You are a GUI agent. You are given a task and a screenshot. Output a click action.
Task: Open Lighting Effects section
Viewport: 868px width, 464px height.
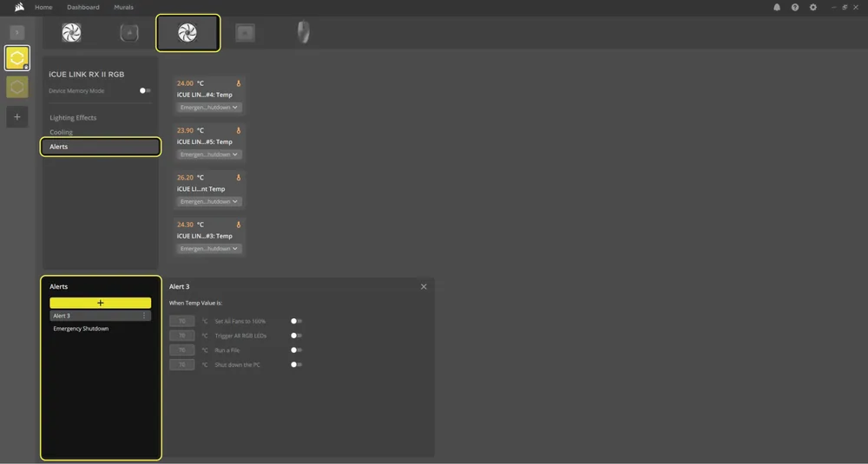[x=73, y=118]
